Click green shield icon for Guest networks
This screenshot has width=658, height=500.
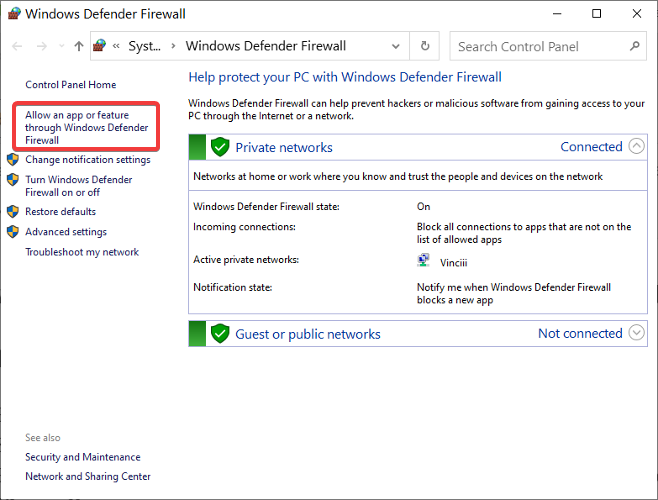(220, 334)
